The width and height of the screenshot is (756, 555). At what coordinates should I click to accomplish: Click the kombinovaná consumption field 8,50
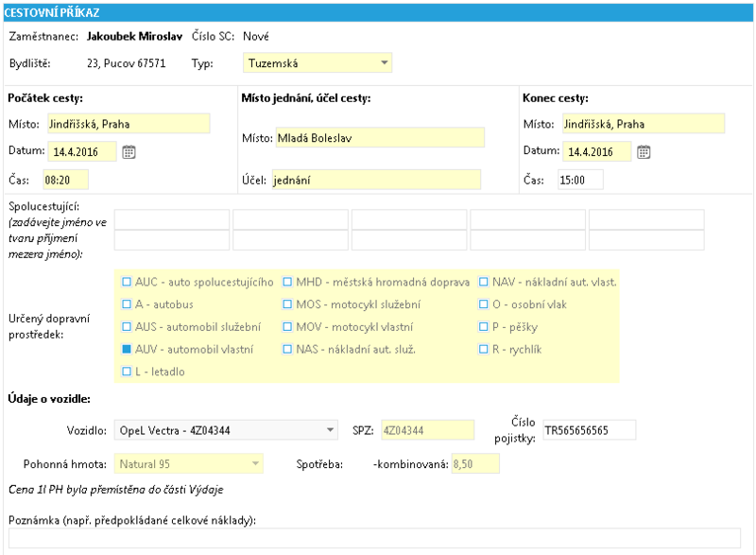[x=475, y=464]
